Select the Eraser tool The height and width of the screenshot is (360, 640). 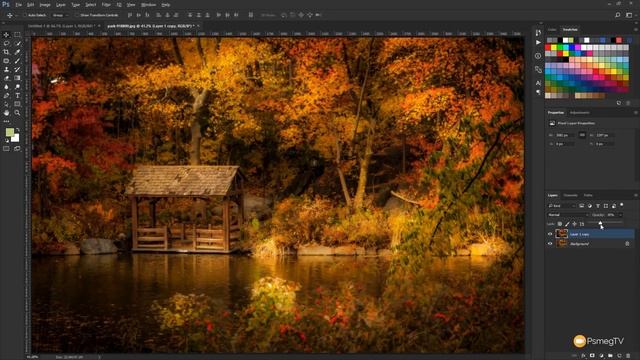click(x=7, y=78)
